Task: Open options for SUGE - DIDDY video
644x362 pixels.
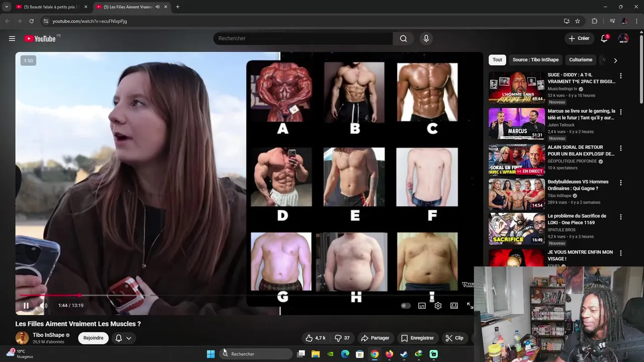Action: [x=620, y=76]
